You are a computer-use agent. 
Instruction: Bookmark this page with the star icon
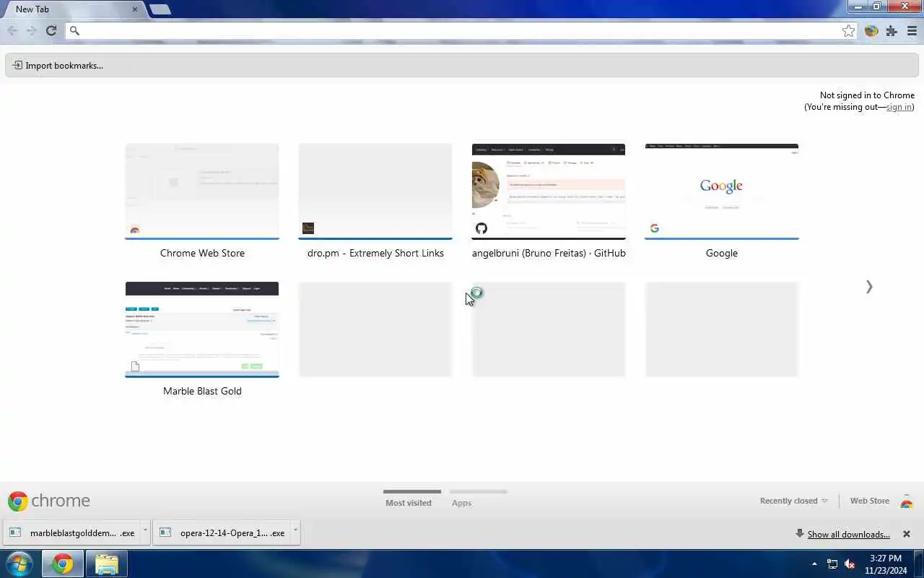coord(849,30)
